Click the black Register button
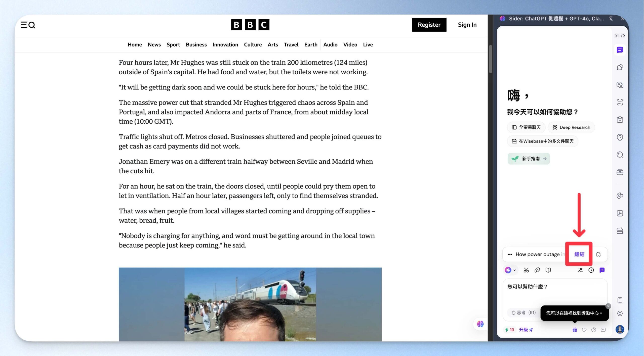Image resolution: width=644 pixels, height=356 pixels. 429,25
